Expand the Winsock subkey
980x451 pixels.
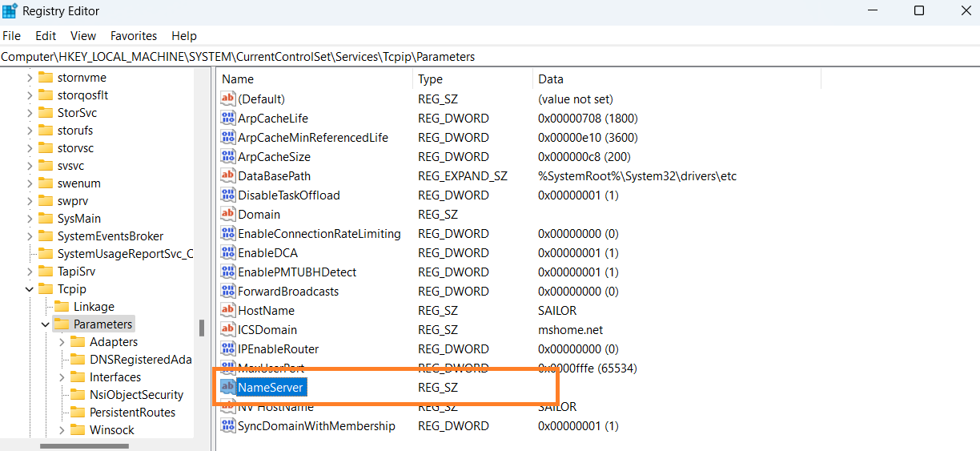pos(62,430)
